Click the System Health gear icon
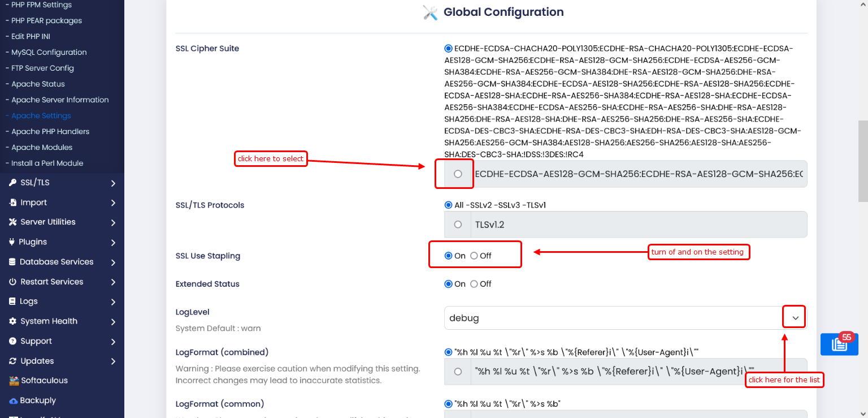868x418 pixels. pos(12,321)
